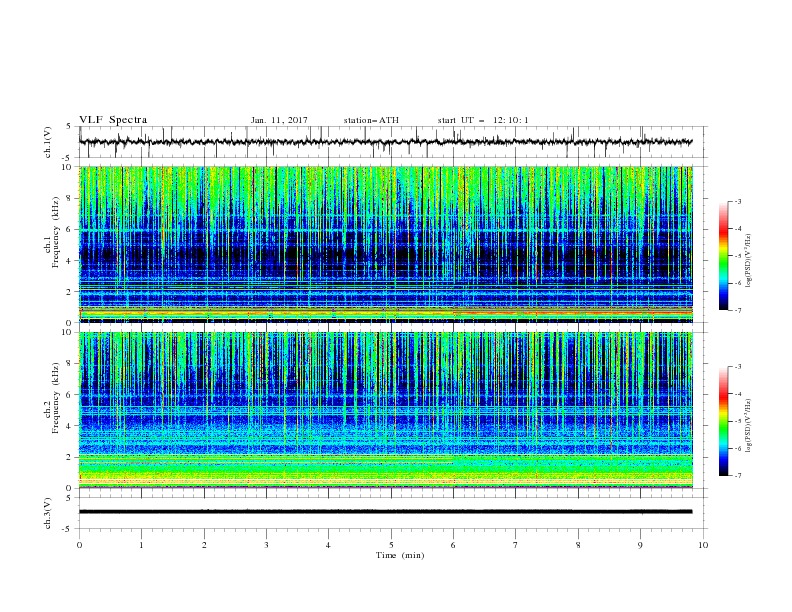This screenshot has width=792, height=612.
Task: Click the time axis tick label '7'
Action: tap(516, 545)
